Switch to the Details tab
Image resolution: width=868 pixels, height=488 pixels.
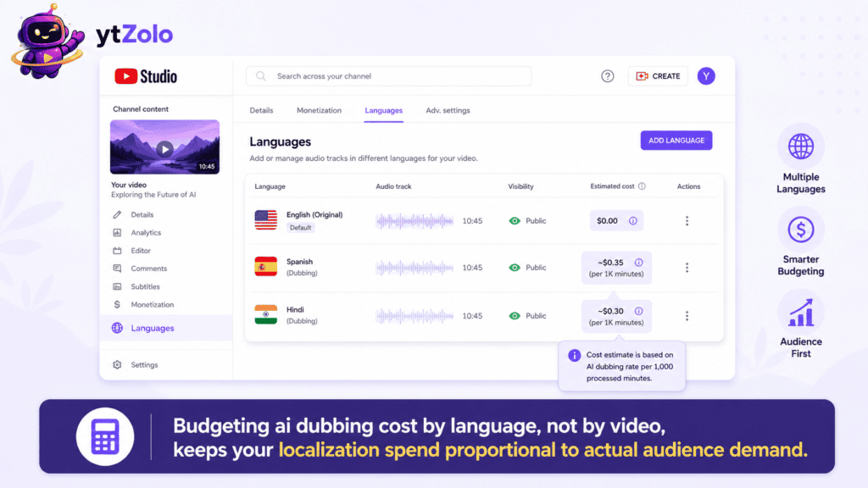[261, 111]
